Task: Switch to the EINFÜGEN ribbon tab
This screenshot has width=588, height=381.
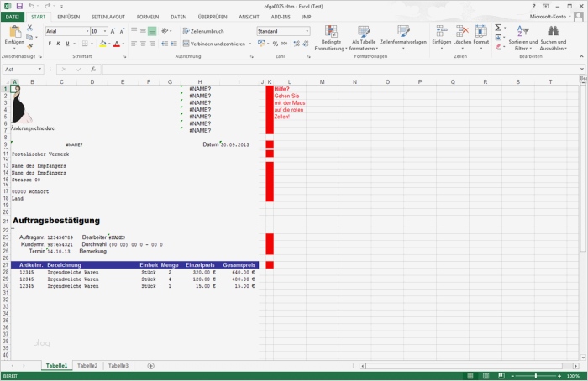Action: coord(69,17)
